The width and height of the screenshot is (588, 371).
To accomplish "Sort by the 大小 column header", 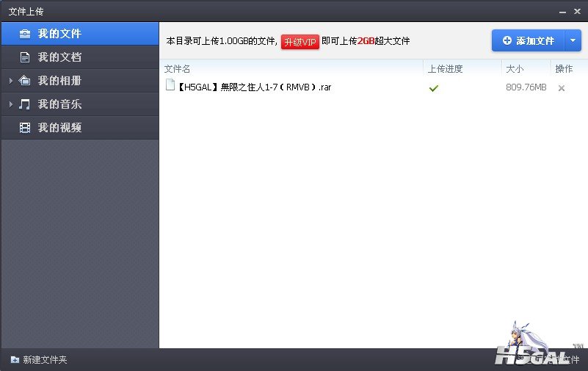I will pyautogui.click(x=514, y=69).
